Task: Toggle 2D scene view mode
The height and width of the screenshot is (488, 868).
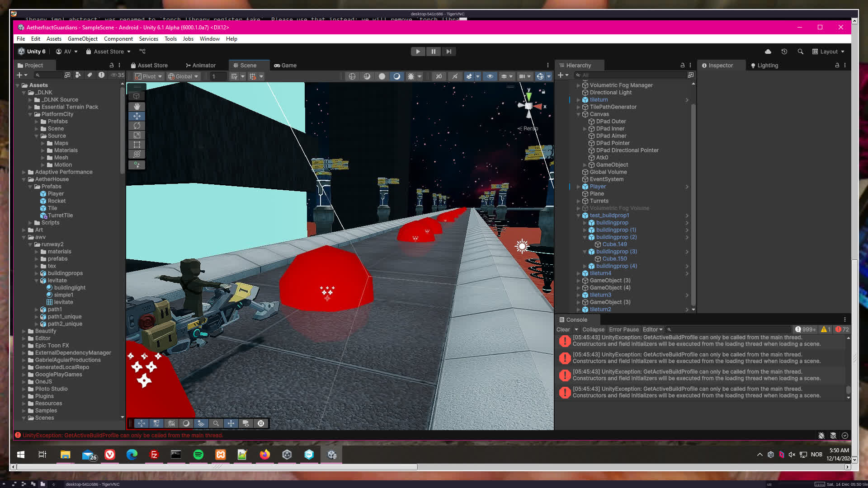Action: point(439,76)
